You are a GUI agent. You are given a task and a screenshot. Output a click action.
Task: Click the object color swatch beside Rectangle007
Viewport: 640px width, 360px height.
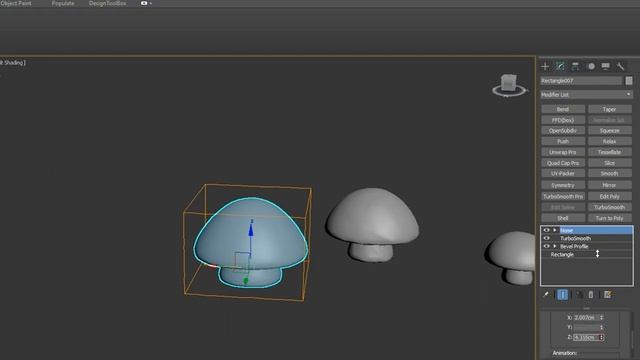coord(629,81)
